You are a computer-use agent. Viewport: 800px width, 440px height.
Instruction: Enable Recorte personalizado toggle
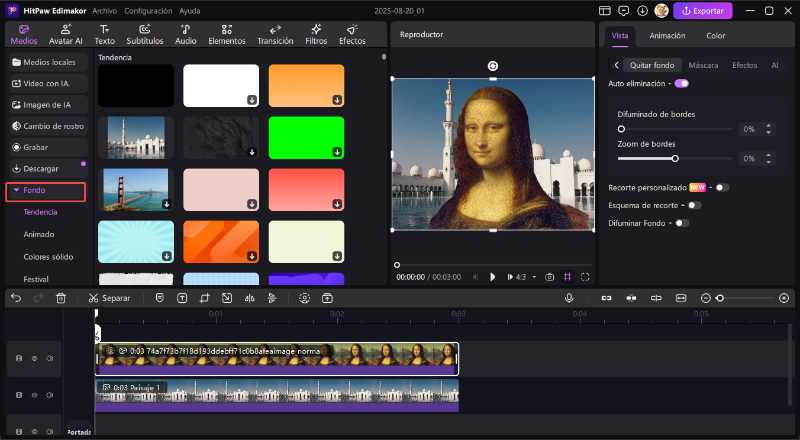[x=722, y=187]
